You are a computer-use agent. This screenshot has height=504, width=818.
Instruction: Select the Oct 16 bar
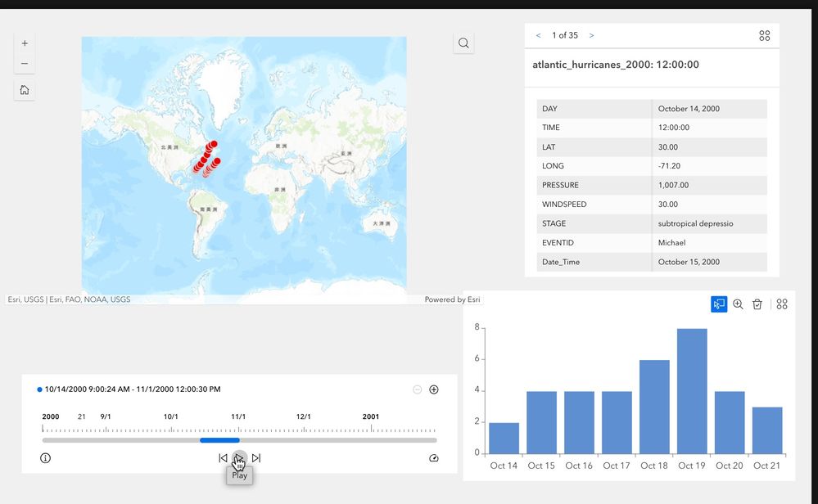579,423
